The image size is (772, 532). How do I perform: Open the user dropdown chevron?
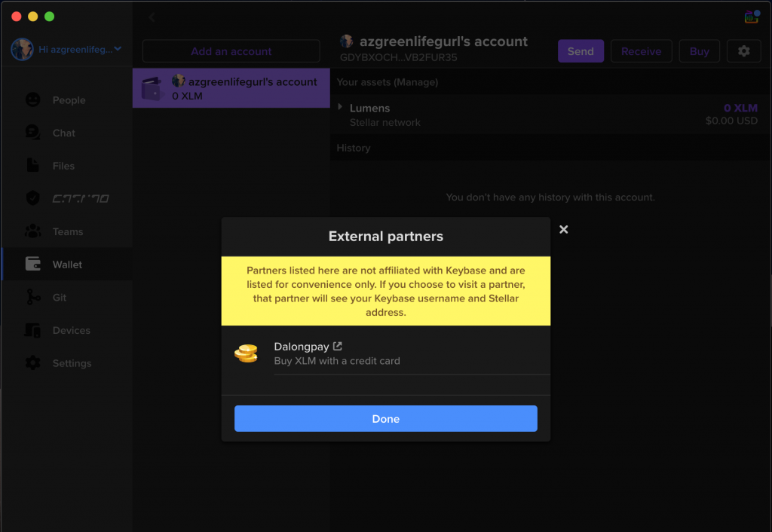pos(118,49)
